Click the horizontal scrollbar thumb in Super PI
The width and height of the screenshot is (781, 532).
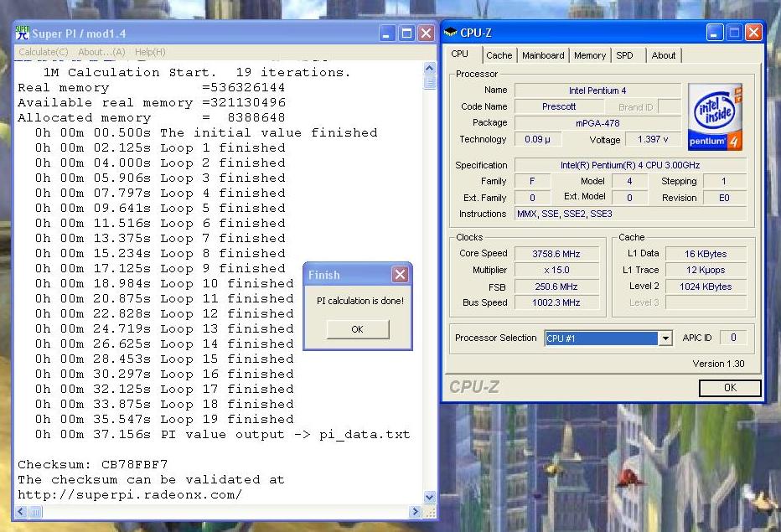(x=35, y=512)
